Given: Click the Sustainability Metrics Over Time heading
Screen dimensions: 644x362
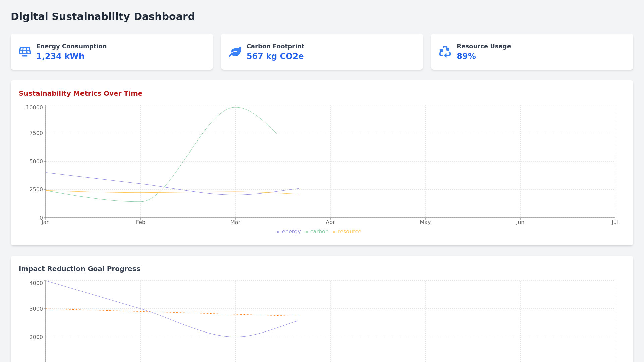Looking at the screenshot, I should (x=80, y=93).
